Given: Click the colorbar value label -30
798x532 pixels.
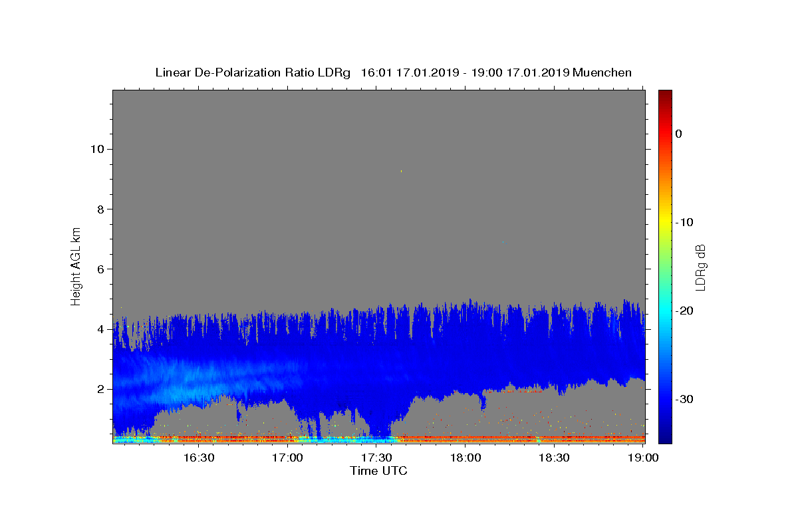Looking at the screenshot, I should point(685,399).
